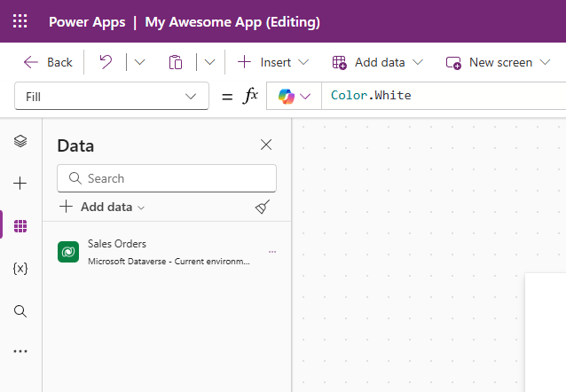Viewport: 566px width, 392px height.
Task: Expand the undo options chevron
Action: (x=139, y=62)
